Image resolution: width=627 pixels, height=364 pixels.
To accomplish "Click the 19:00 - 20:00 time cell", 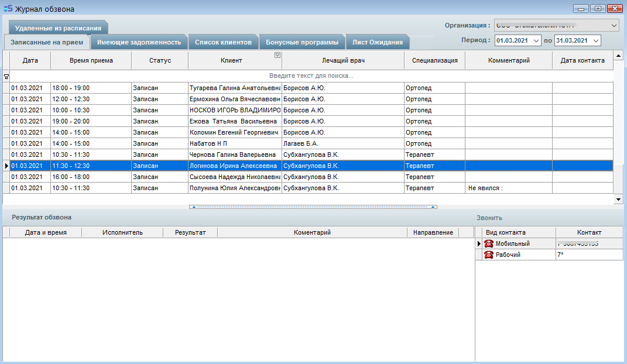I will pos(91,121).
